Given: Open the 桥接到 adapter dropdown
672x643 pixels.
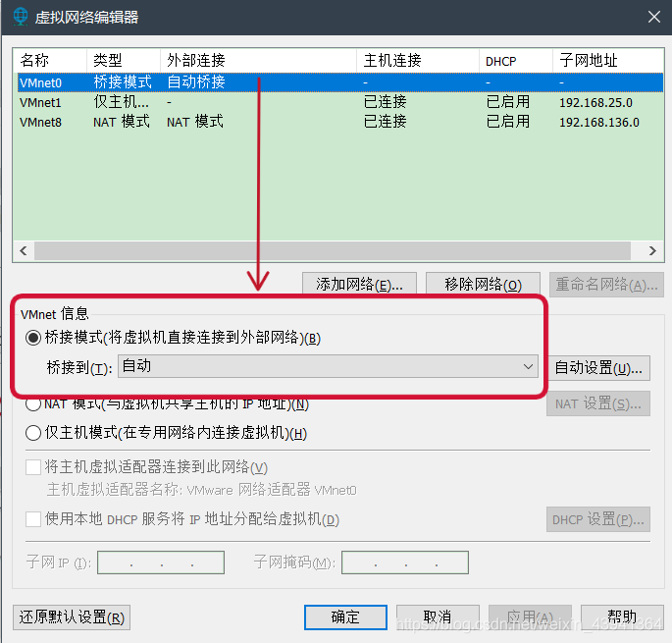Looking at the screenshot, I should 328,367.
